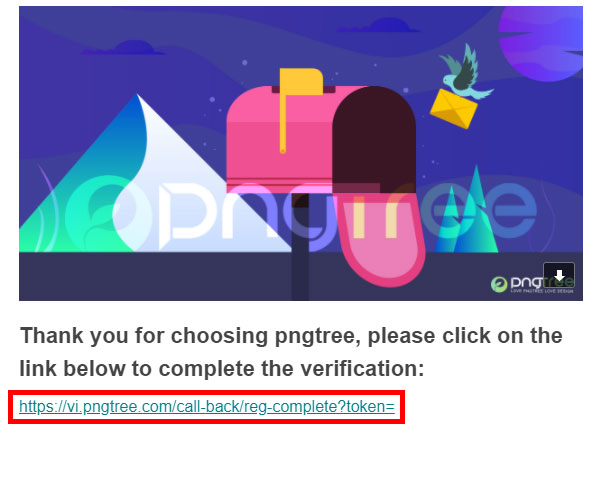Click the pink mailbox lid hanging down

[380, 238]
